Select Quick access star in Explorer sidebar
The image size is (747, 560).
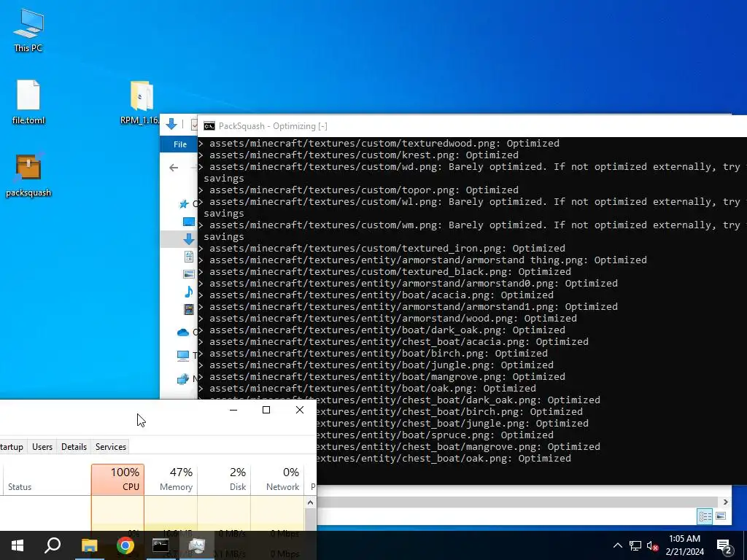click(184, 204)
